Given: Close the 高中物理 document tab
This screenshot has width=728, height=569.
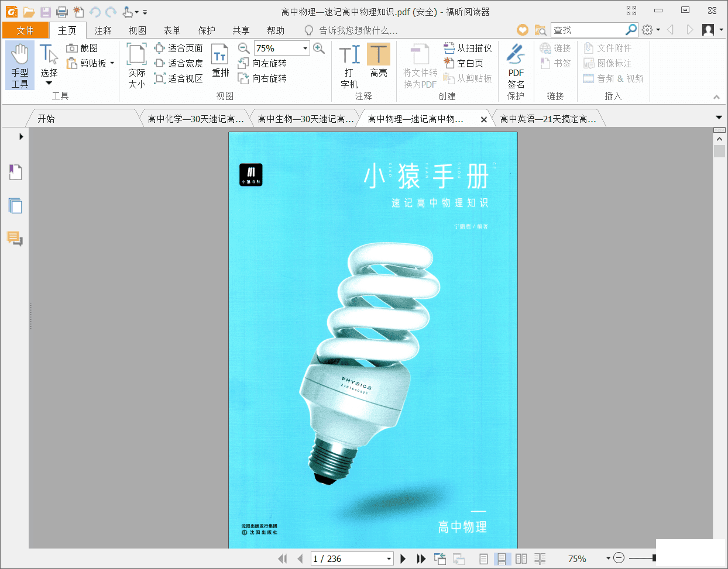Looking at the screenshot, I should click(x=484, y=119).
